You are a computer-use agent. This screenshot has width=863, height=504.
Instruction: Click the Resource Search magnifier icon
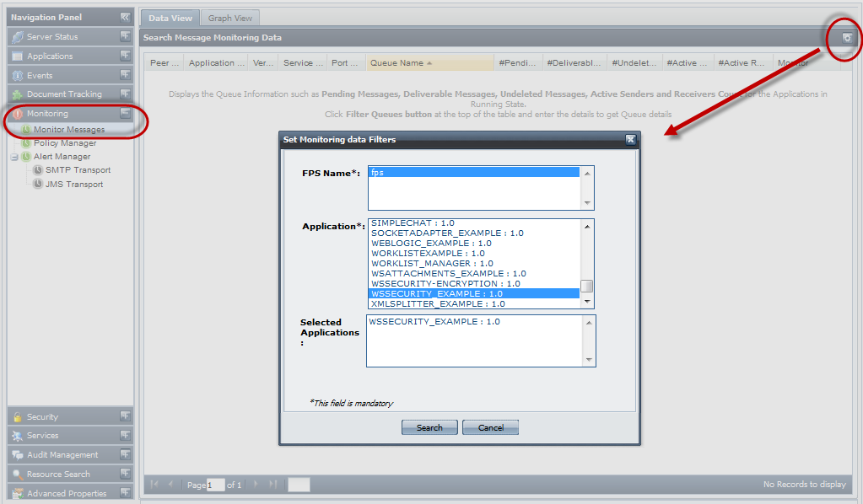pos(18,475)
